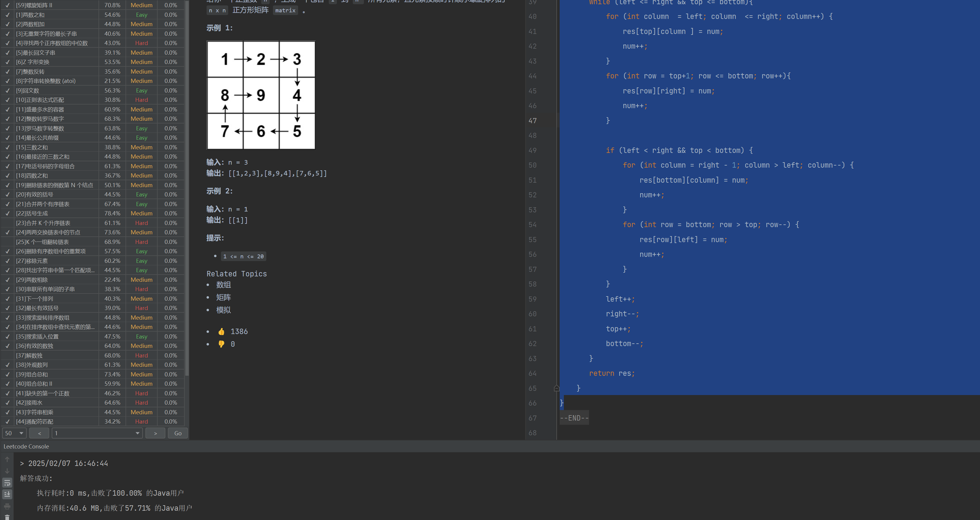Click the down arrow in console toolbar

coord(7,471)
